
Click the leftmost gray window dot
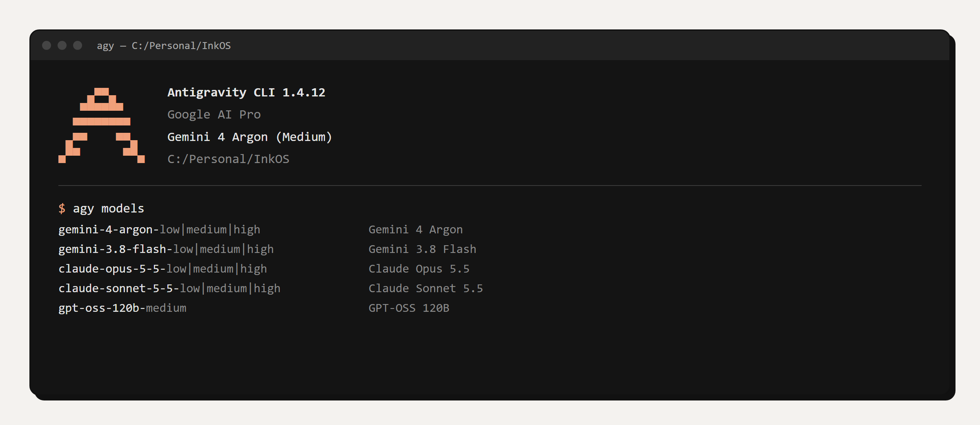[47, 45]
